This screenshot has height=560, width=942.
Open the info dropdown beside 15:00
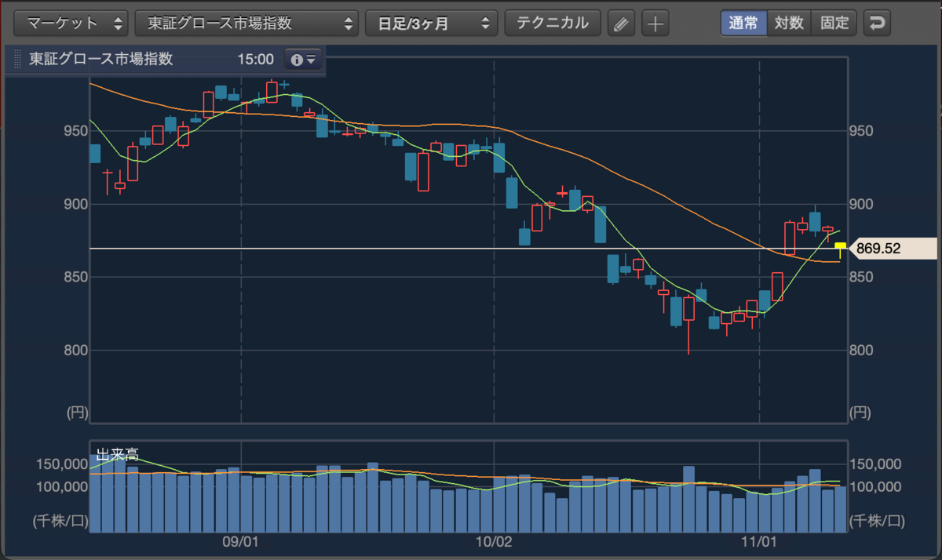point(303,60)
